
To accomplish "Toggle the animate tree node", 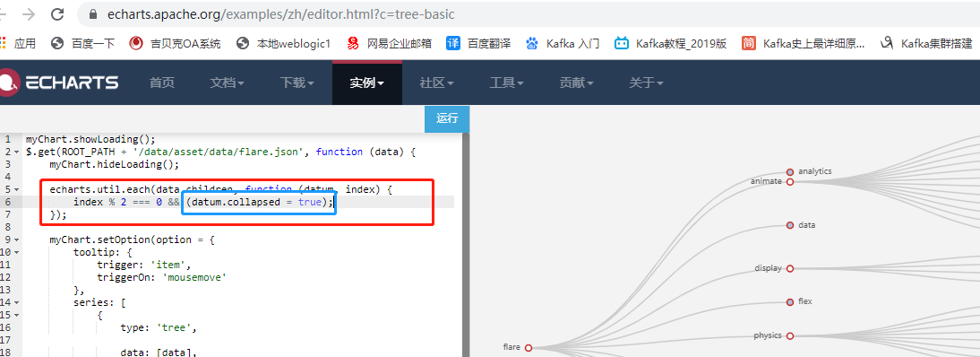I will click(x=790, y=181).
